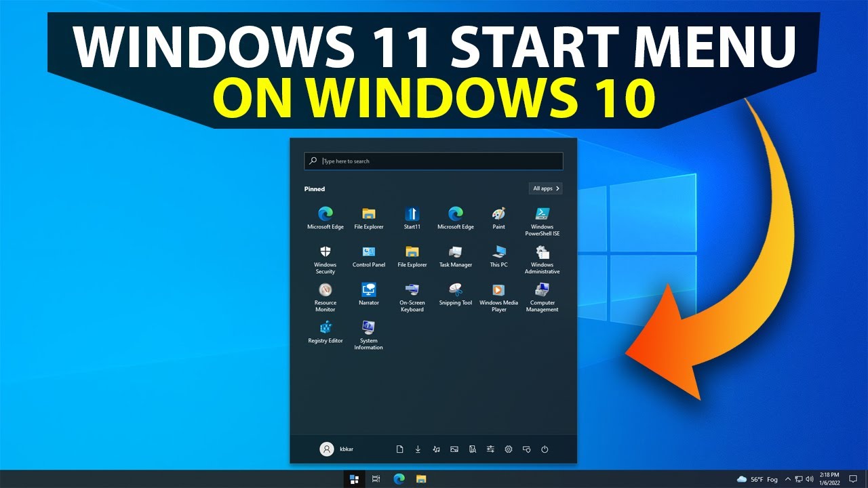The image size is (868, 488).
Task: Open the pinned Start11 app
Action: [412, 218]
